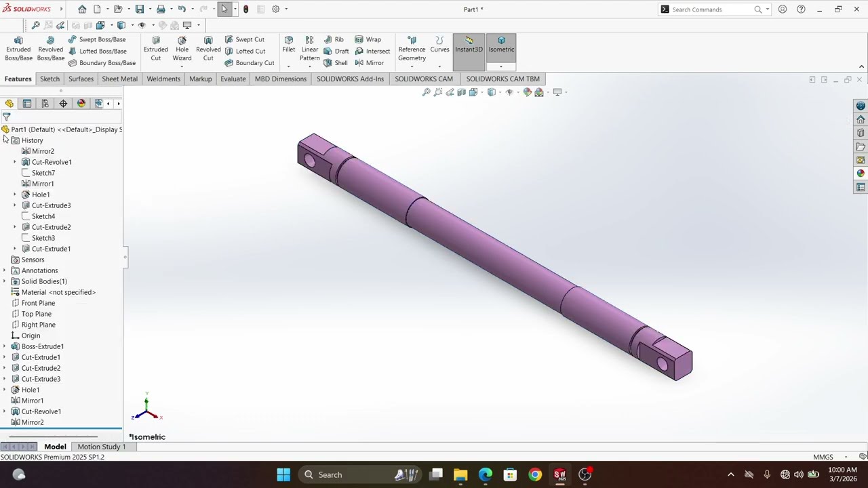The height and width of the screenshot is (488, 868).
Task: Pick the Boundary Boss/Base tool
Action: click(102, 63)
